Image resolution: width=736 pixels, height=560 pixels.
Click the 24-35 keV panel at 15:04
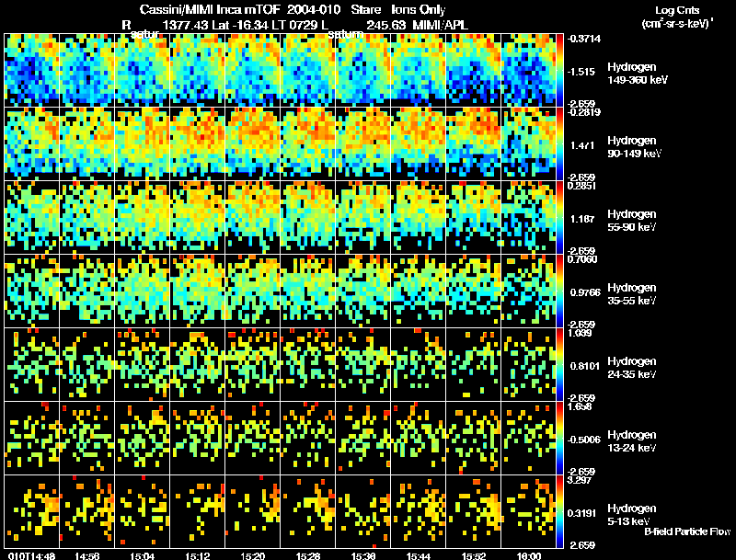click(143, 364)
